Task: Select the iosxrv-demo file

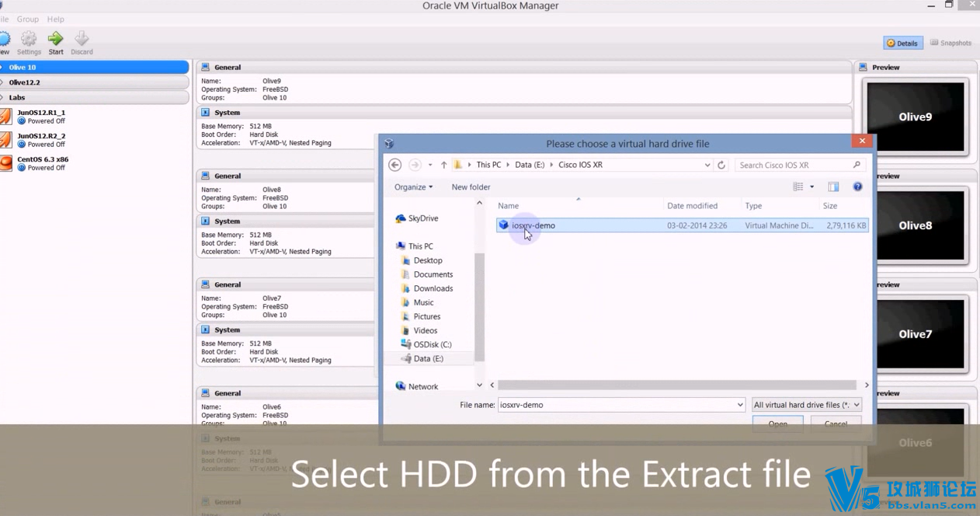Action: [683, 225]
